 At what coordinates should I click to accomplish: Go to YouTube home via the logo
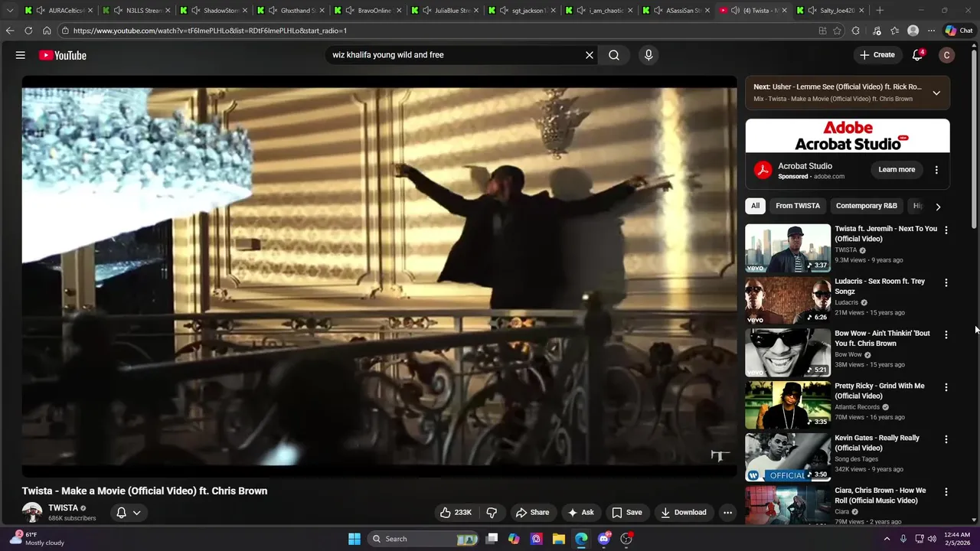click(x=63, y=55)
